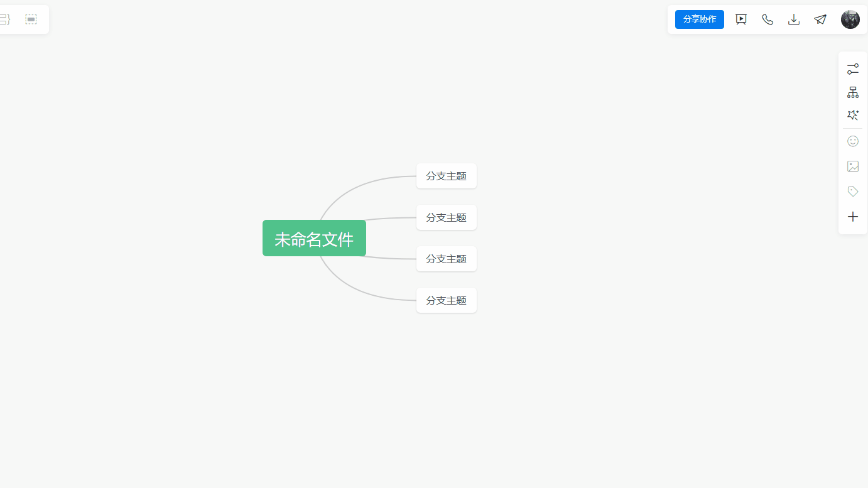Open the structure layout hierarchy icon
Image resolution: width=868 pixels, height=488 pixels.
(x=852, y=92)
